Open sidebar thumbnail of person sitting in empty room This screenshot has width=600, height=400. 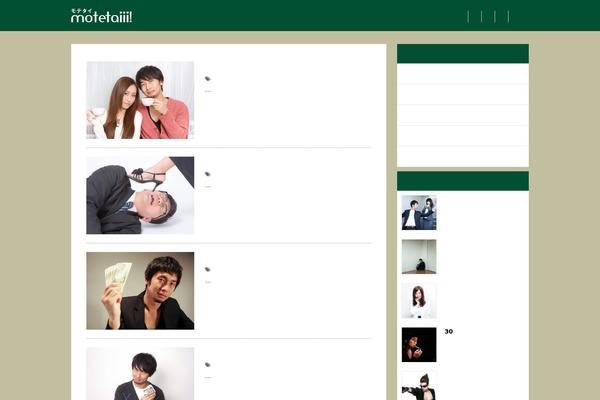[419, 257]
